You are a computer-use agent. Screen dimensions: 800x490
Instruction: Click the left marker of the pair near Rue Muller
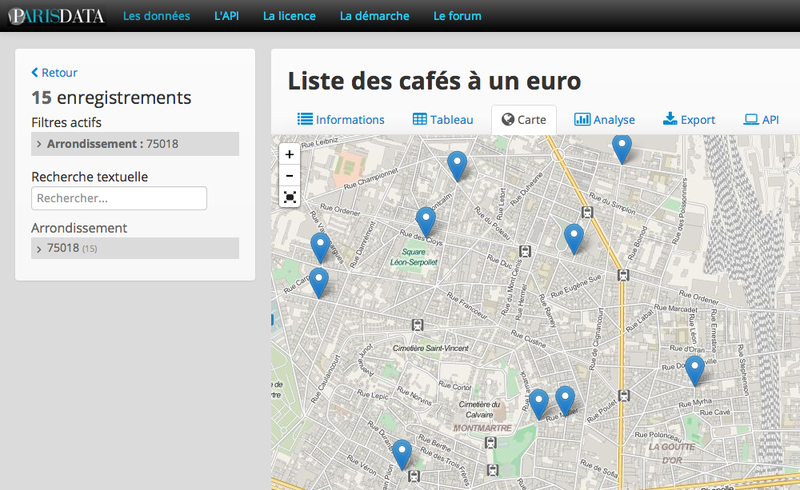[x=539, y=403]
